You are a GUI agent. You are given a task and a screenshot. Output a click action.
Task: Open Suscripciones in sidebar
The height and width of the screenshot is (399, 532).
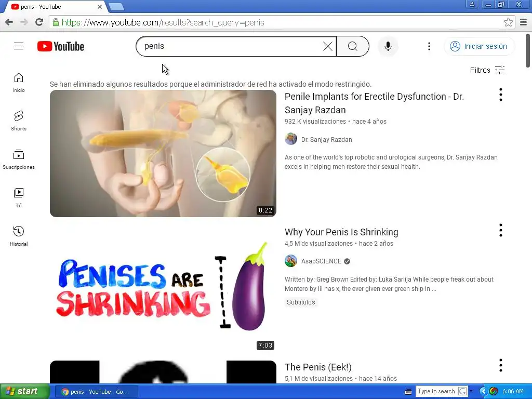[19, 159]
